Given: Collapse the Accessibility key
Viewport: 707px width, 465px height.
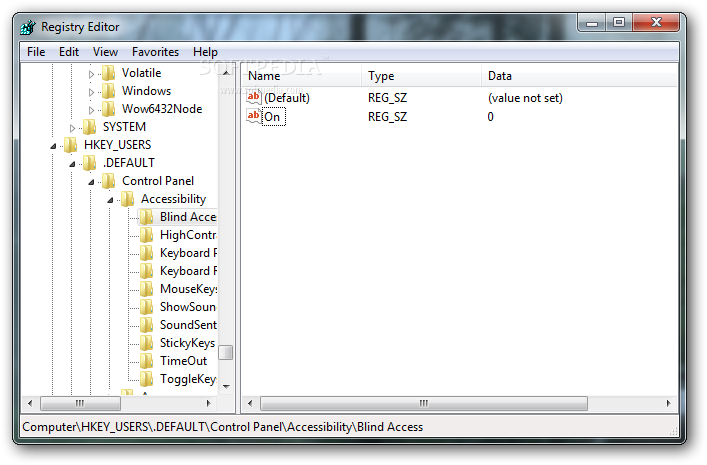Looking at the screenshot, I should point(110,200).
